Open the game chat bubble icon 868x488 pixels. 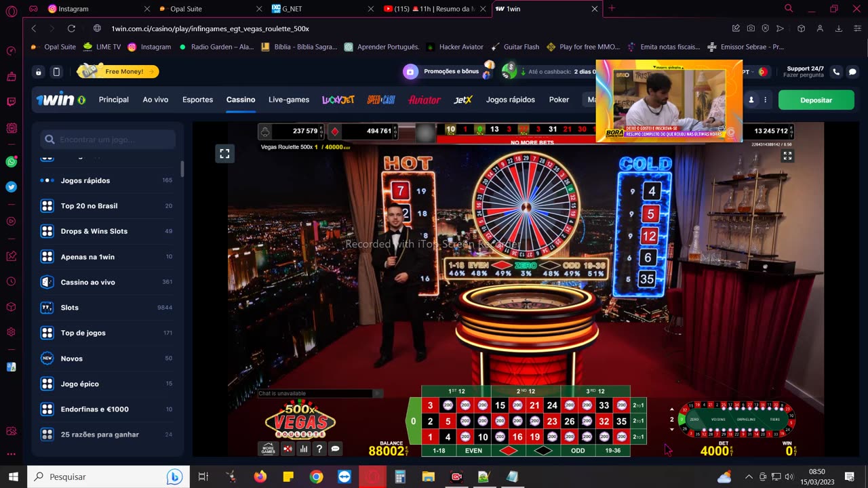(x=335, y=449)
